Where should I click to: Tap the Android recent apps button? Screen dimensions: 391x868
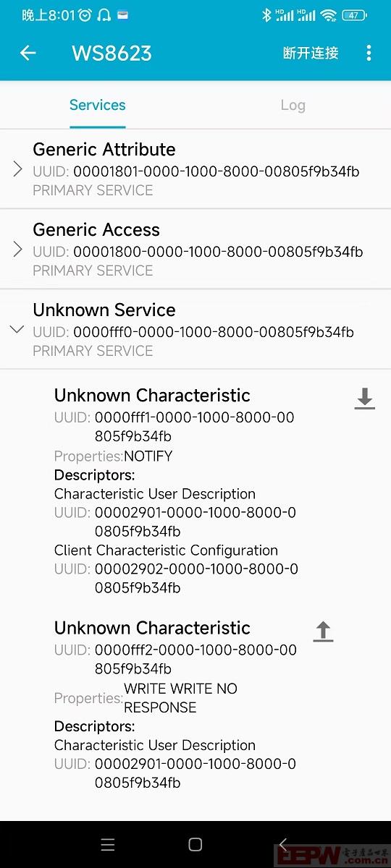(x=108, y=844)
